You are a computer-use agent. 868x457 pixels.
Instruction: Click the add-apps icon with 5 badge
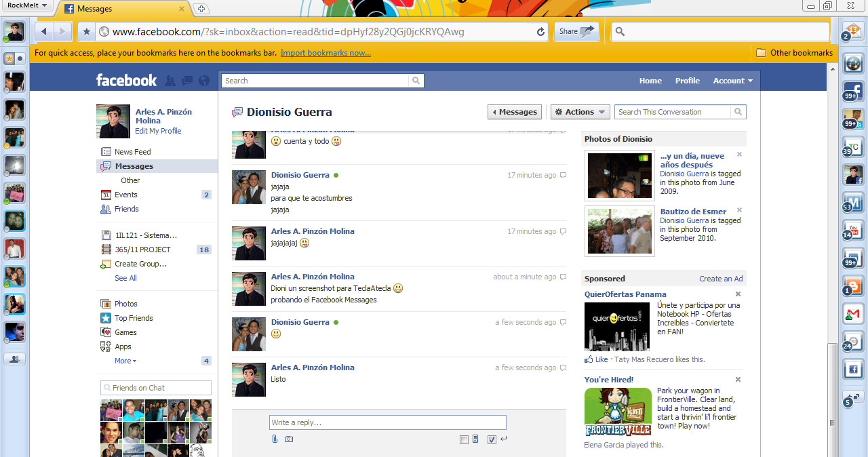pos(852,397)
